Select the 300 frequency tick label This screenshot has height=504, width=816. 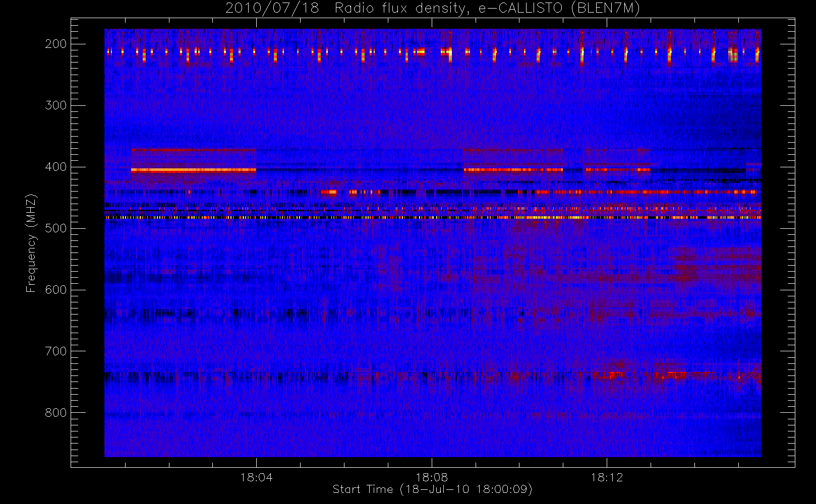coord(55,105)
